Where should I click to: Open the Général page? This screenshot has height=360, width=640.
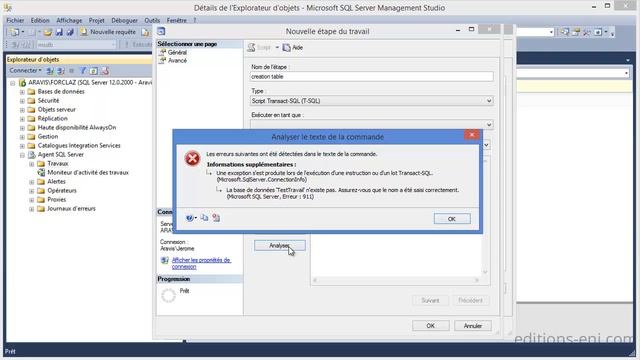point(177,52)
